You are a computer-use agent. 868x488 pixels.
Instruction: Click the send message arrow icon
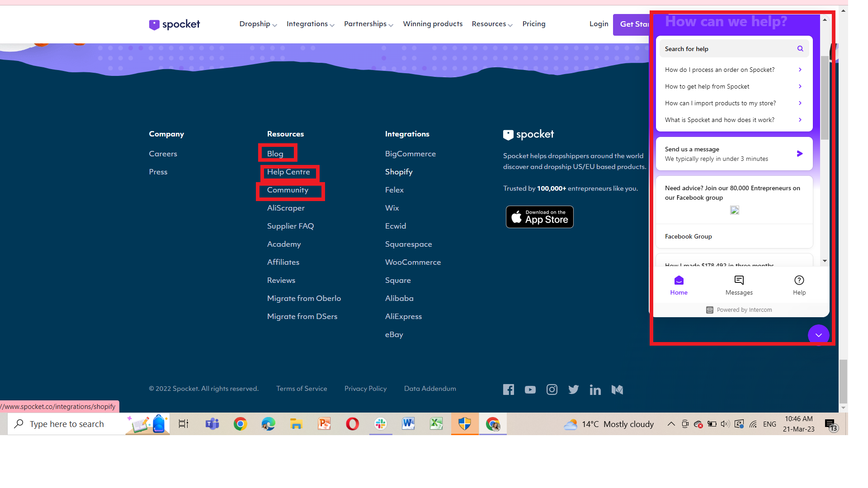(800, 154)
